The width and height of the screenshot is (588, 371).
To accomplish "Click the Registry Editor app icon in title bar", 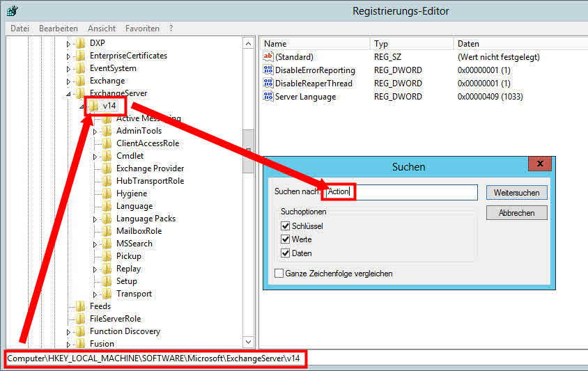I will tap(12, 10).
